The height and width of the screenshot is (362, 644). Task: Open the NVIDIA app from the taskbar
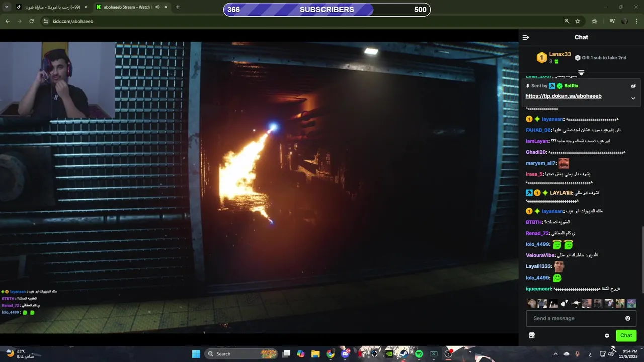(389, 354)
